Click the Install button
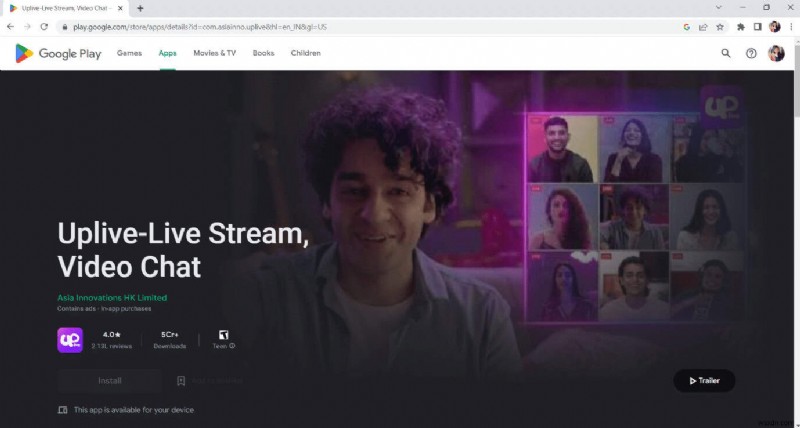 pyautogui.click(x=110, y=381)
